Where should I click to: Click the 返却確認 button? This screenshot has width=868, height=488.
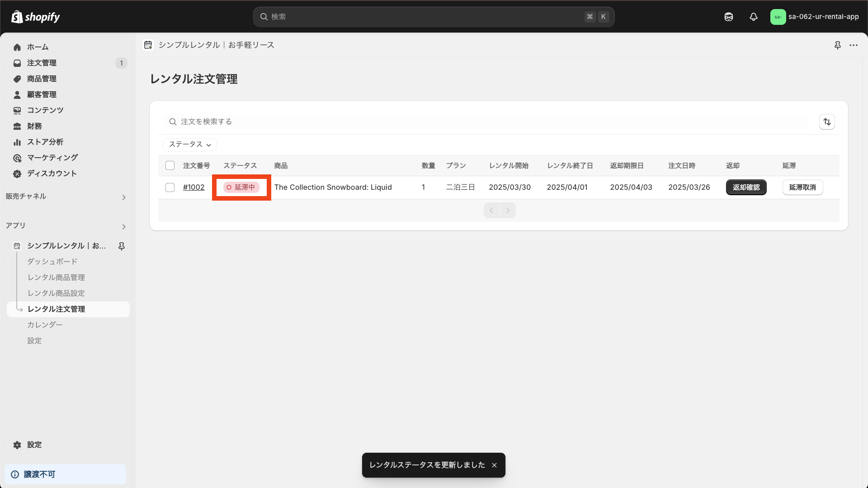click(x=746, y=187)
